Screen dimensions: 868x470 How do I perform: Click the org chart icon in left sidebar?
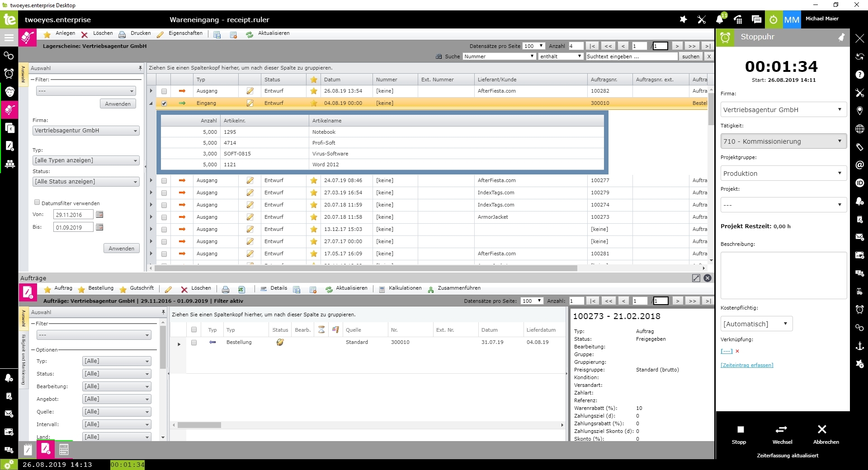coord(9,164)
